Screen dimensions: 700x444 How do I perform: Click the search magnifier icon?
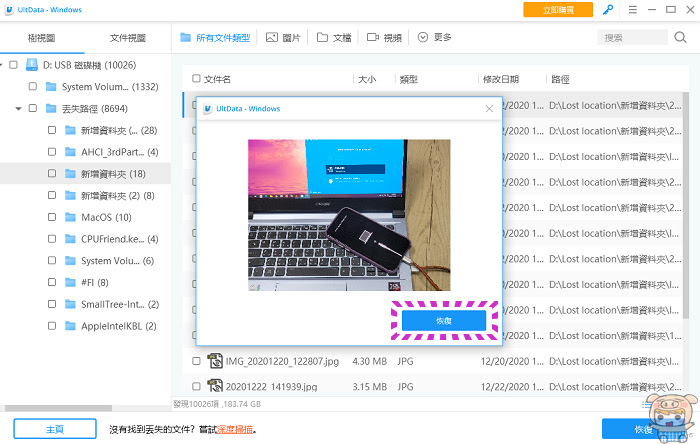[x=680, y=37]
